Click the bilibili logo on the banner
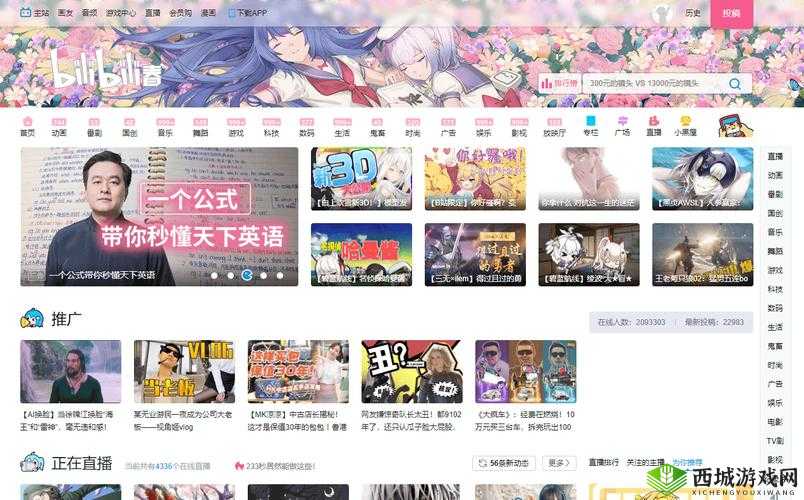Viewport: 804px width, 500px height. (x=106, y=70)
